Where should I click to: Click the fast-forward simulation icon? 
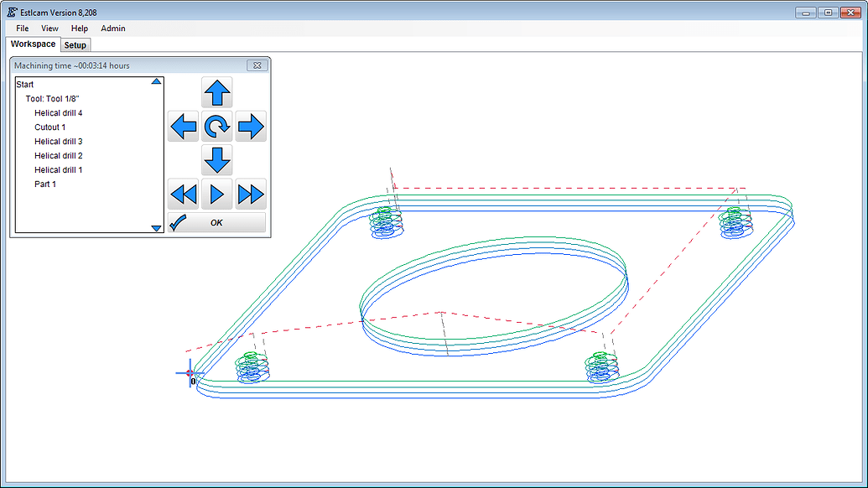coord(249,194)
